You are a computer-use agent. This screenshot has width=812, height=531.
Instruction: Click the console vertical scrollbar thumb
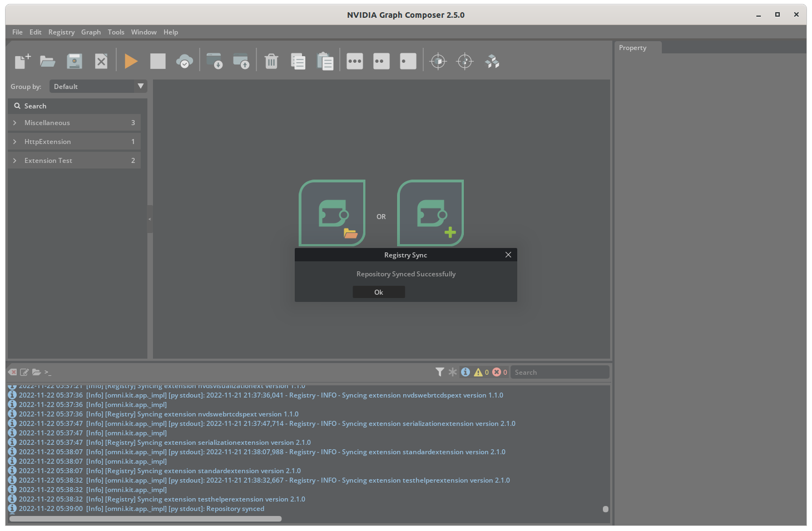(606, 509)
